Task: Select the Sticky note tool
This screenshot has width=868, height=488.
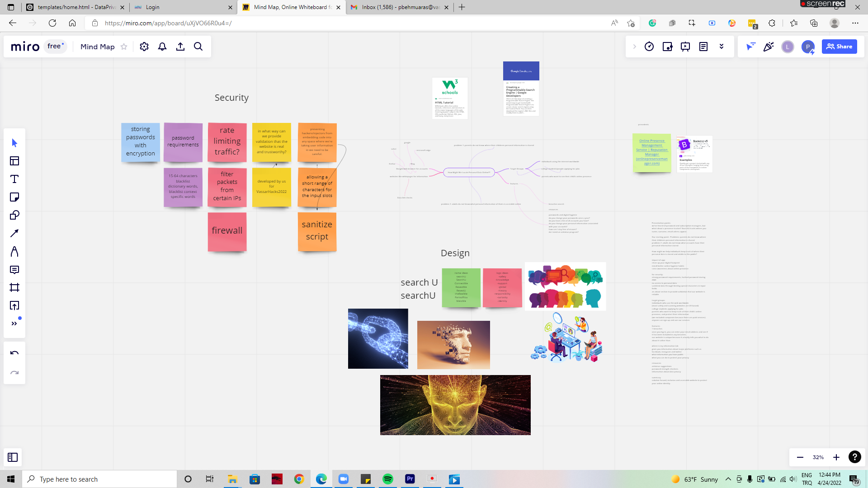Action: click(14, 197)
